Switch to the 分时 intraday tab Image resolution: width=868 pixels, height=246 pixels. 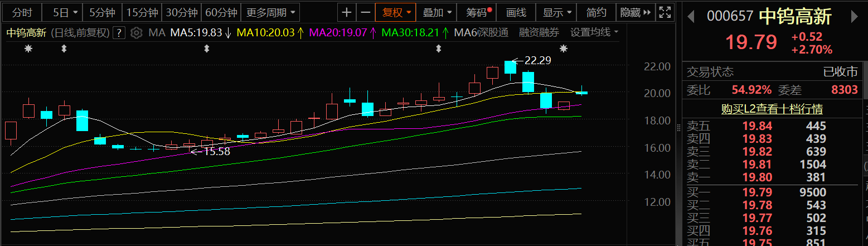tap(22, 12)
